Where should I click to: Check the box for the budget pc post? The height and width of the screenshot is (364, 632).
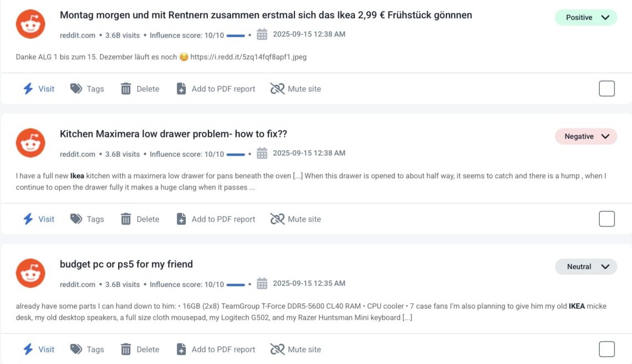pyautogui.click(x=606, y=349)
